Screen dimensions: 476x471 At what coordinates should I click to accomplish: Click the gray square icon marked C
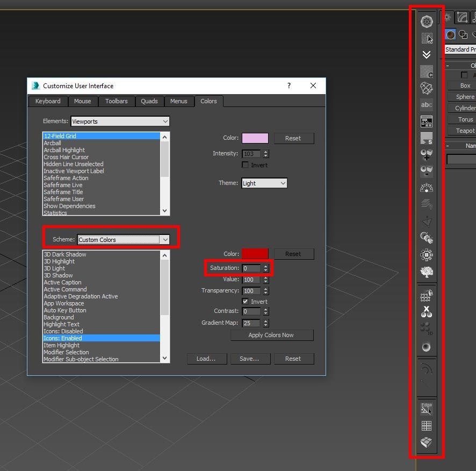(427, 72)
